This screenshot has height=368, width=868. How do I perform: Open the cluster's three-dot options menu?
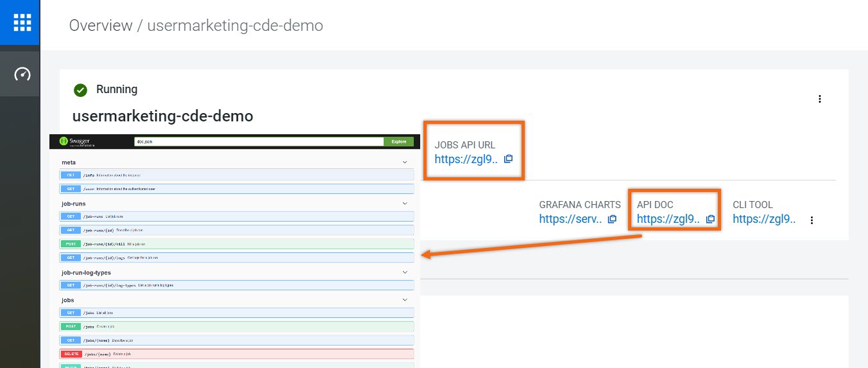[819, 99]
